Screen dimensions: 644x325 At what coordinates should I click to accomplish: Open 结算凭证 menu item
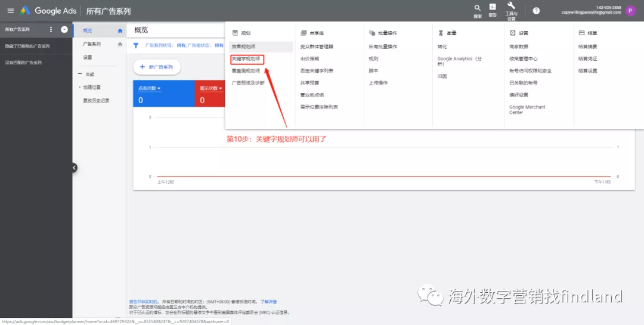[x=588, y=59]
